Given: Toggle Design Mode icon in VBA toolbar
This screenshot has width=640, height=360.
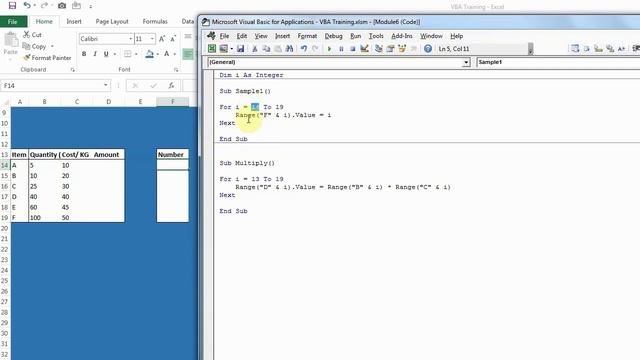Looking at the screenshot, I should click(364, 49).
